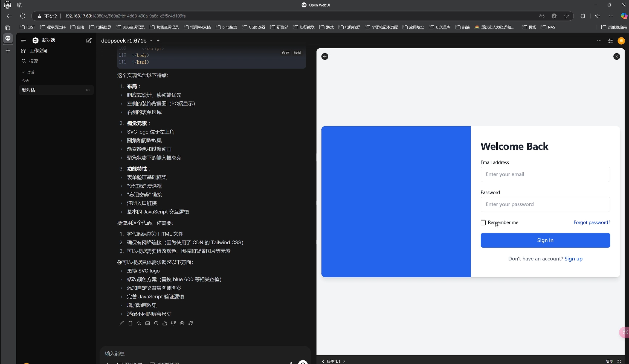This screenshot has height=364, width=629.
Task: Open the UI矢量库 bookmarks folder
Action: pyautogui.click(x=440, y=27)
